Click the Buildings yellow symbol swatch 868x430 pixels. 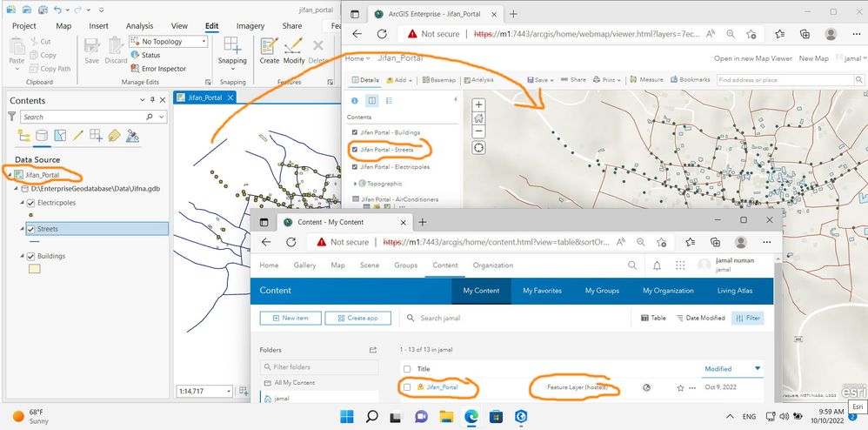(x=34, y=269)
